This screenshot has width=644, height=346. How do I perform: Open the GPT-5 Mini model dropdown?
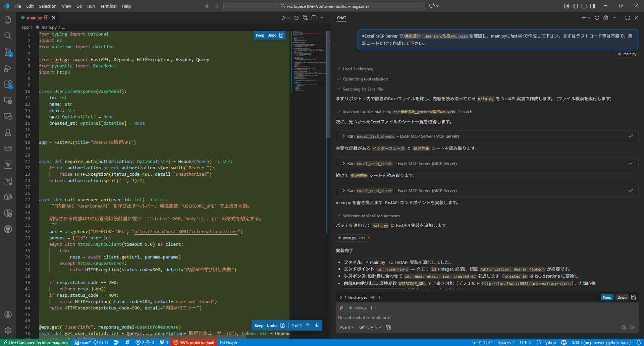[370, 327]
